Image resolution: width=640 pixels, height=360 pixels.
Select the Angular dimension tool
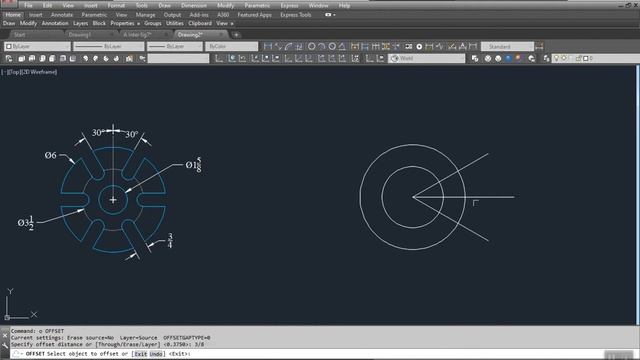tap(342, 47)
